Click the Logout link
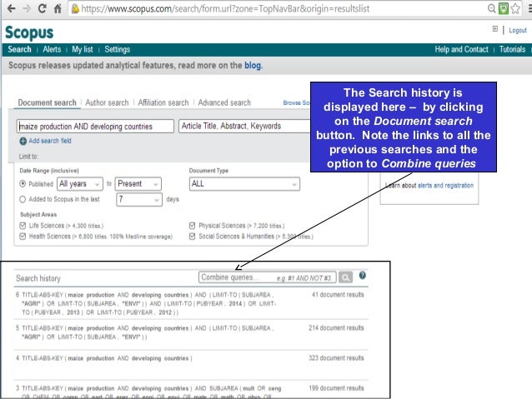This screenshot has width=532, height=399. [x=518, y=30]
